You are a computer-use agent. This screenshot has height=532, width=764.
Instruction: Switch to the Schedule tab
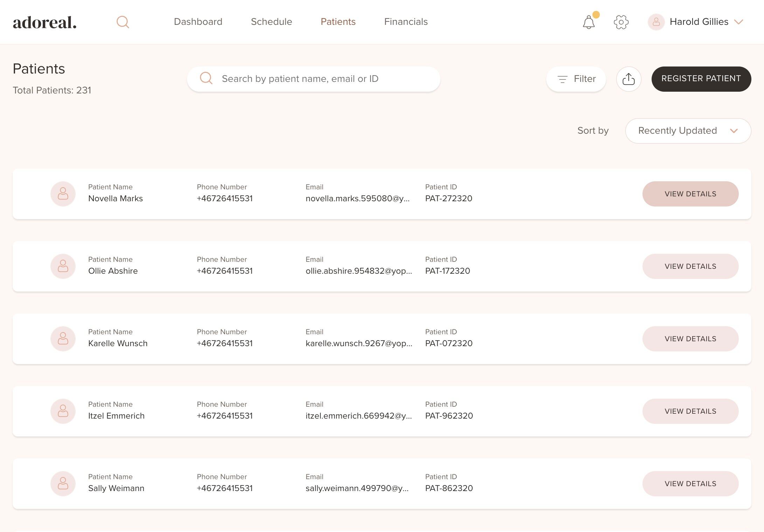[x=271, y=22]
